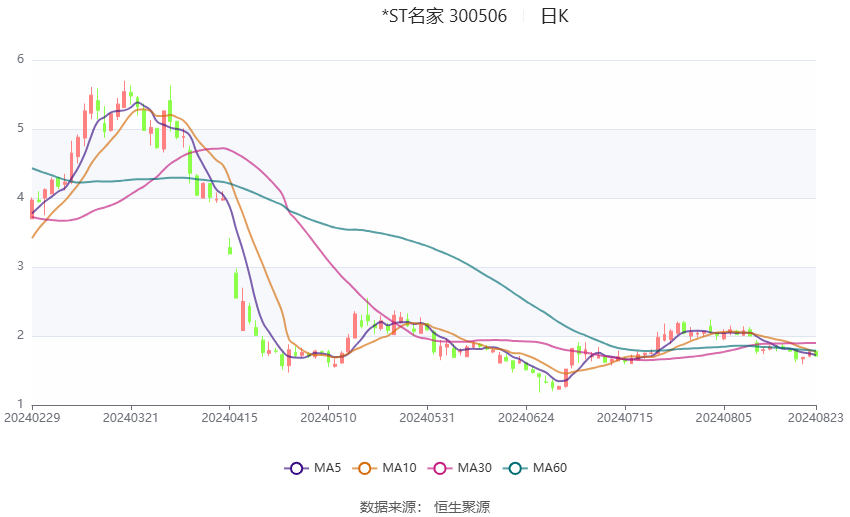Image resolution: width=850 pixels, height=517 pixels.
Task: Click the data source text 恒生聚源
Action: click(x=462, y=507)
